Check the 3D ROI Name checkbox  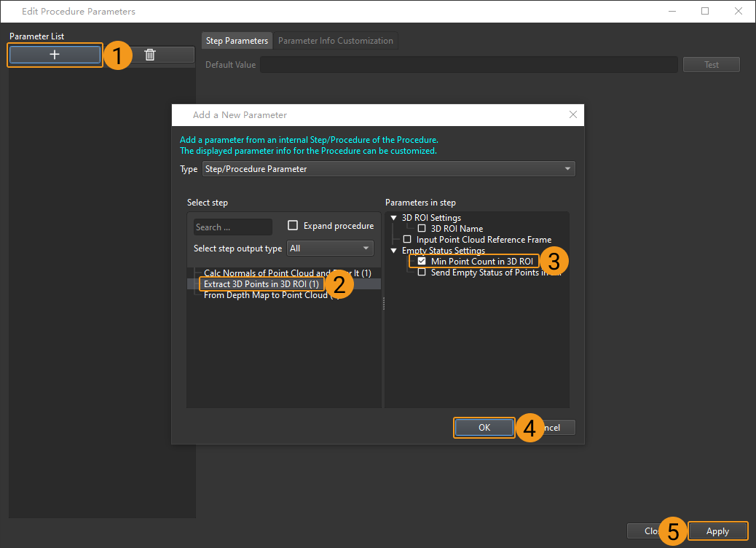click(x=422, y=229)
